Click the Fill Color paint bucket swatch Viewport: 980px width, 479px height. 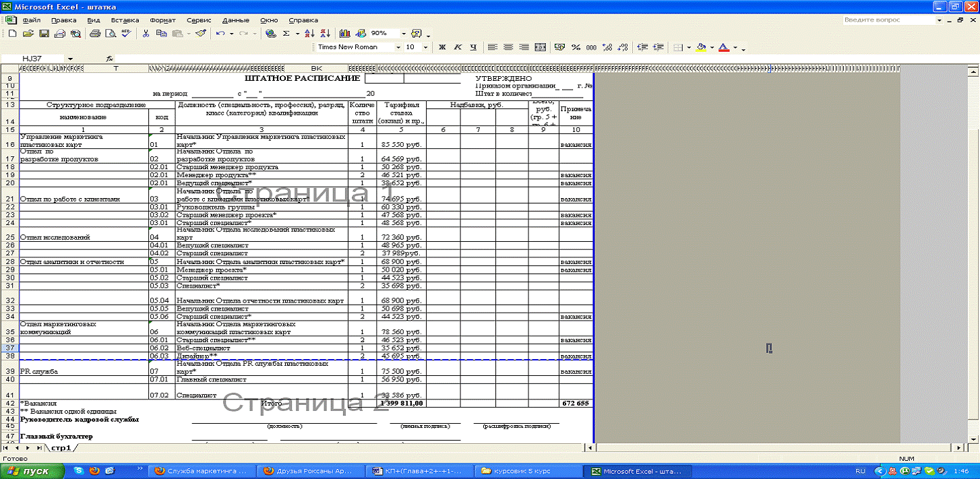tap(701, 47)
